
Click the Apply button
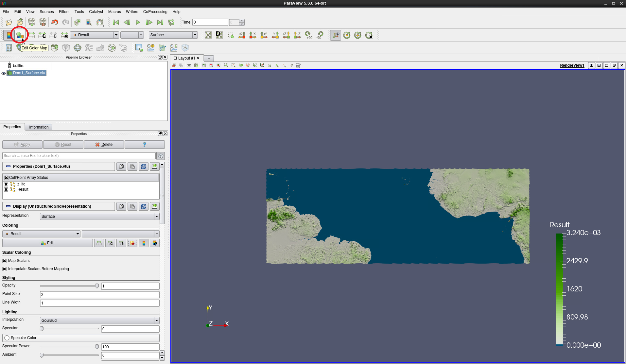pyautogui.click(x=22, y=145)
